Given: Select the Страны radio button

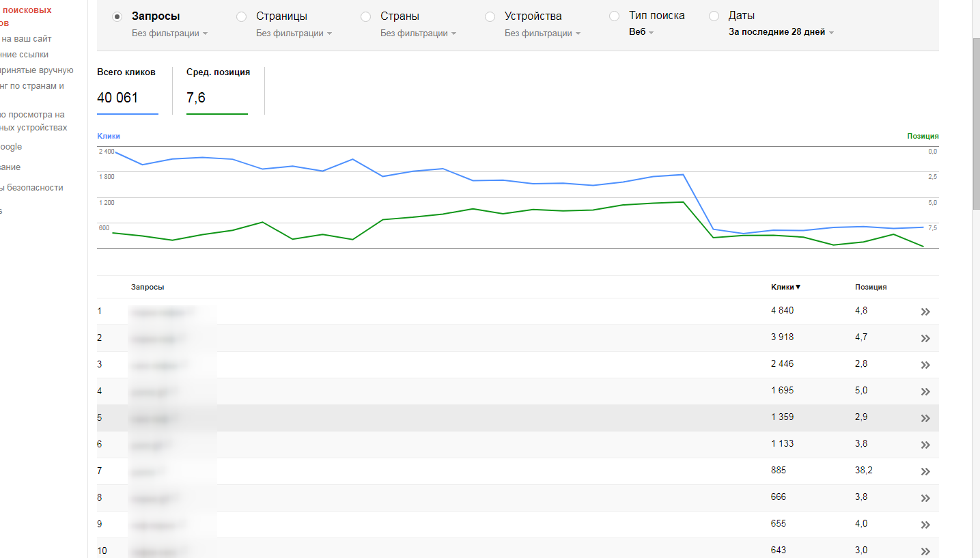Looking at the screenshot, I should pyautogui.click(x=365, y=16).
